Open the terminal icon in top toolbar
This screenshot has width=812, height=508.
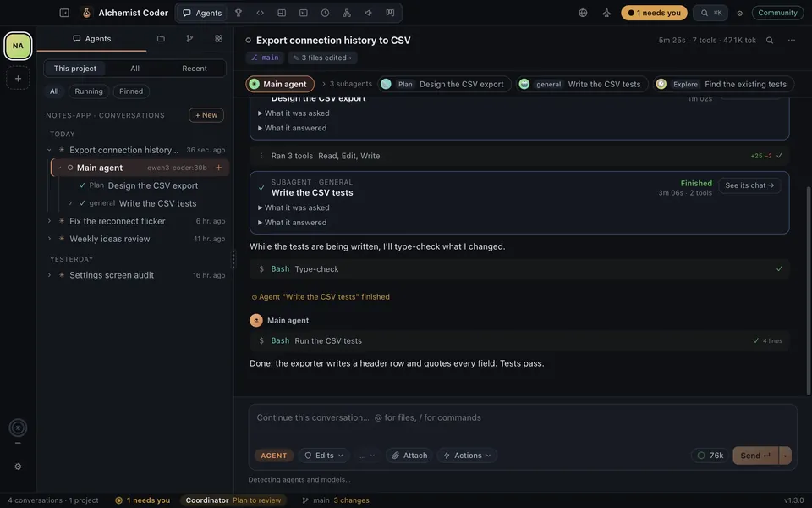point(304,13)
